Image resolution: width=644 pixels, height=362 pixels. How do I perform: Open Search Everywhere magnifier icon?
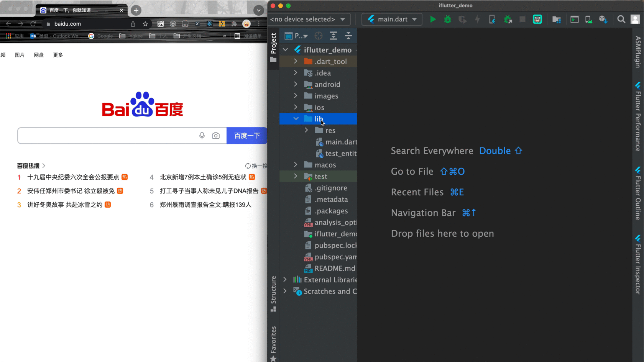click(x=621, y=19)
